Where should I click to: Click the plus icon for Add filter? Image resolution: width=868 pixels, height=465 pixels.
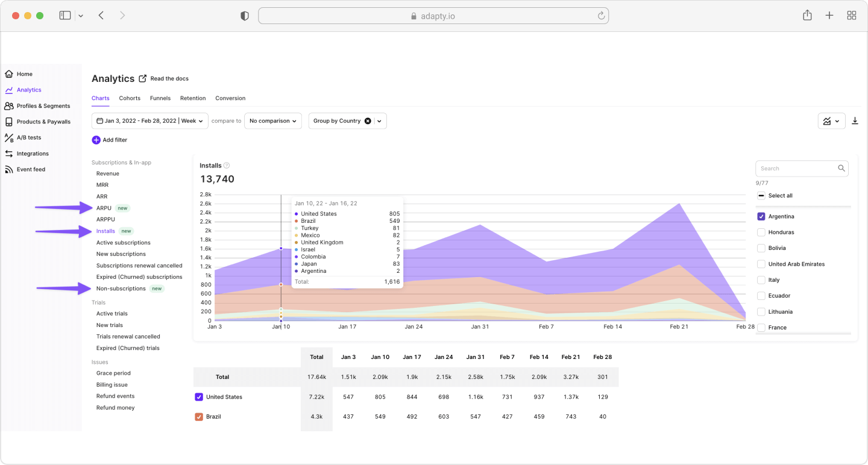(96, 140)
